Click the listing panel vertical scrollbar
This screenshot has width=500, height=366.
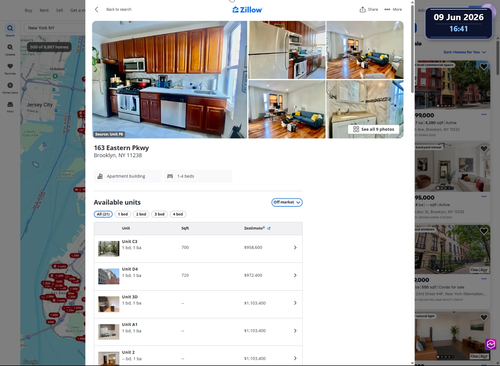click(413, 50)
